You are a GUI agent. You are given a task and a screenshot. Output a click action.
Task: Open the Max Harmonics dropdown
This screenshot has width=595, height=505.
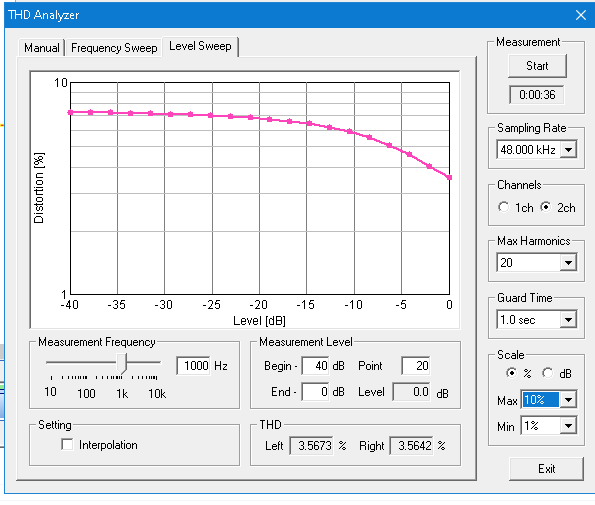568,263
